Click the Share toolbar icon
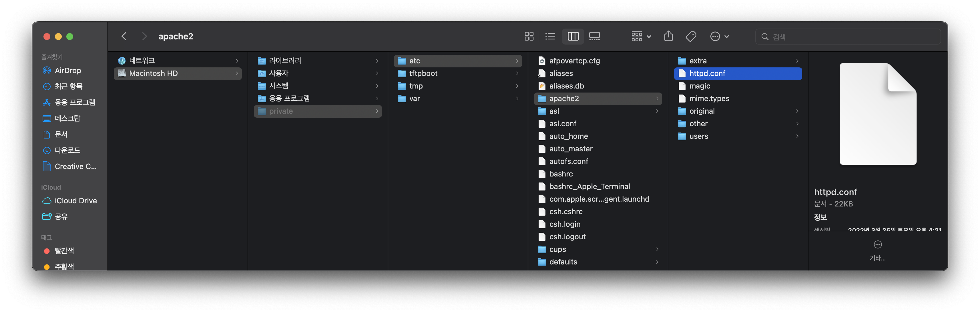The height and width of the screenshot is (313, 980). pos(668,37)
